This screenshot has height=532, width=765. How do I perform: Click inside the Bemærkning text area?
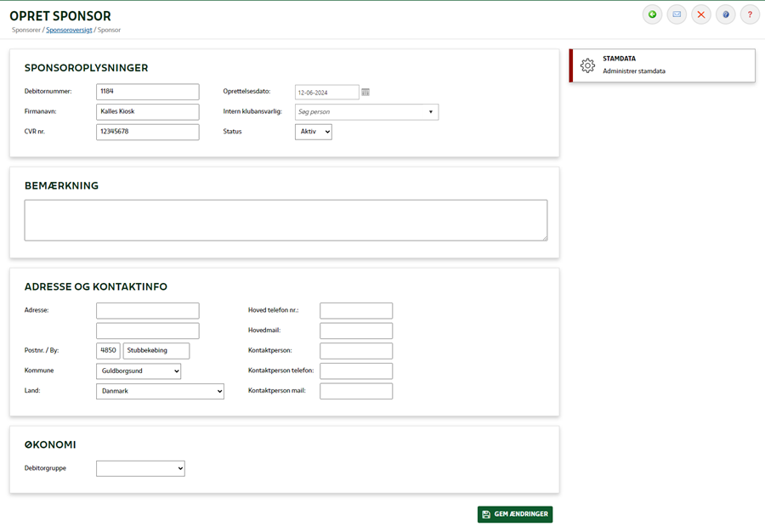tap(286, 220)
